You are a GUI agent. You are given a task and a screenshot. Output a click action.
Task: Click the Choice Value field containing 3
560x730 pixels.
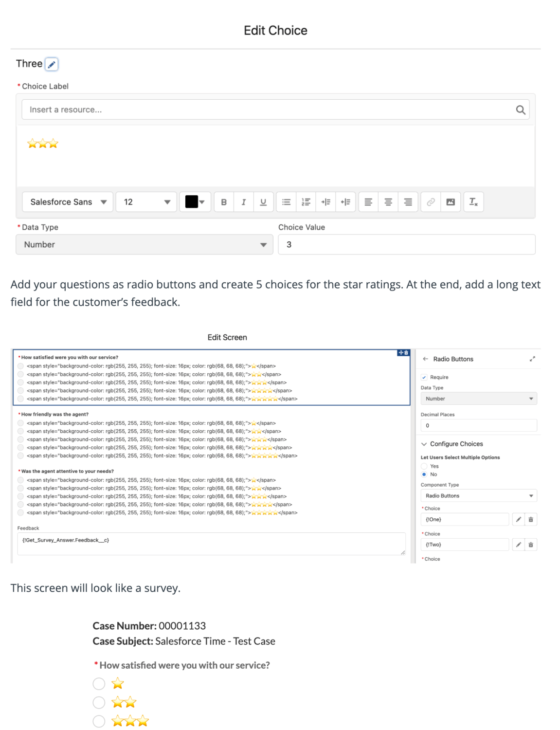(x=406, y=244)
